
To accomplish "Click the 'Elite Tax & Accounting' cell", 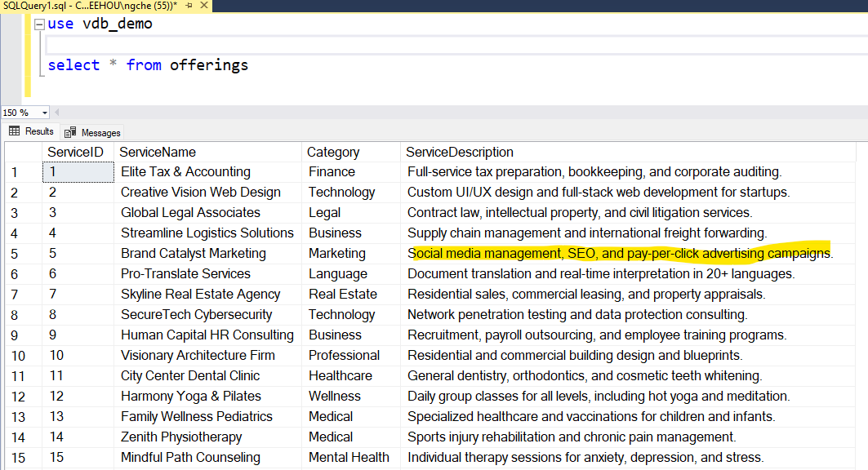I will (x=185, y=172).
